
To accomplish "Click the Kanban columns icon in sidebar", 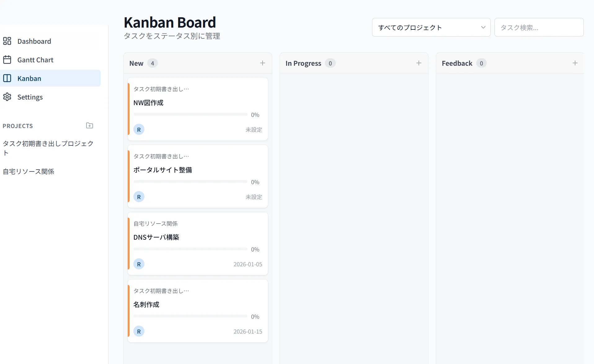I will point(7,78).
